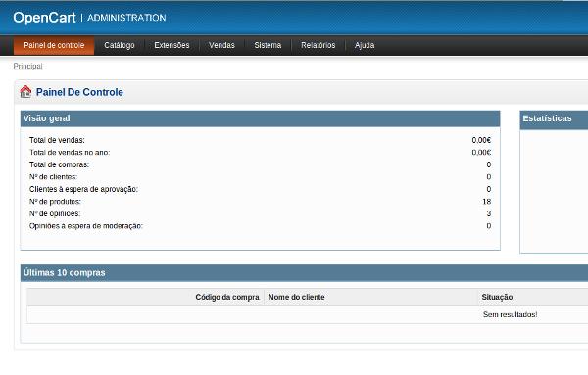Click the Nº de opiniões label

[55, 213]
